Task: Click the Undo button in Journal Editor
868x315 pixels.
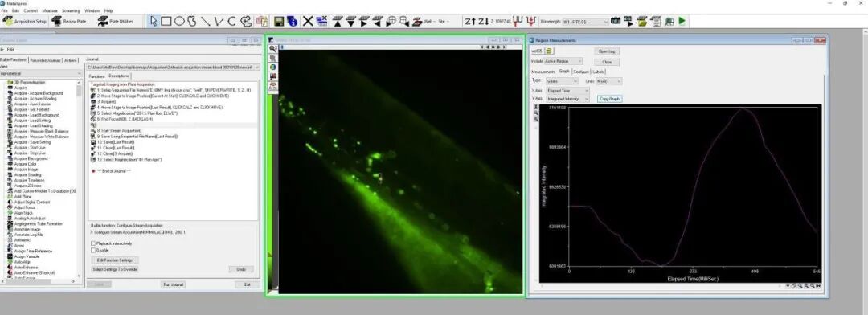Action: click(x=241, y=270)
